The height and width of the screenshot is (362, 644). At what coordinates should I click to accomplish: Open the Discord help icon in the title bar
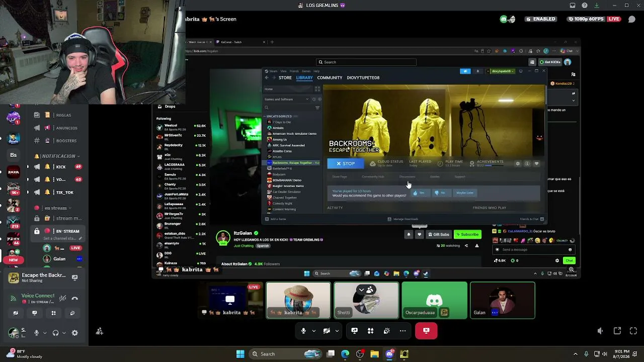(x=585, y=6)
